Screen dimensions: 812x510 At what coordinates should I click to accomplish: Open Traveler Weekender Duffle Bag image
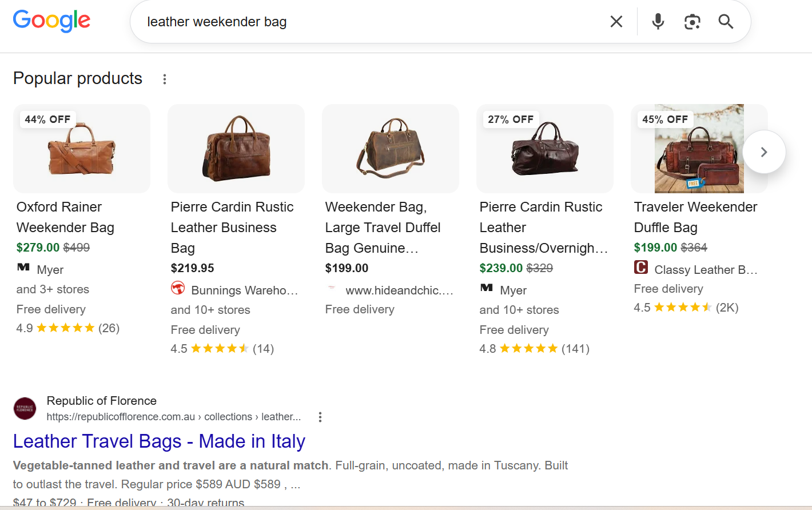(x=699, y=149)
